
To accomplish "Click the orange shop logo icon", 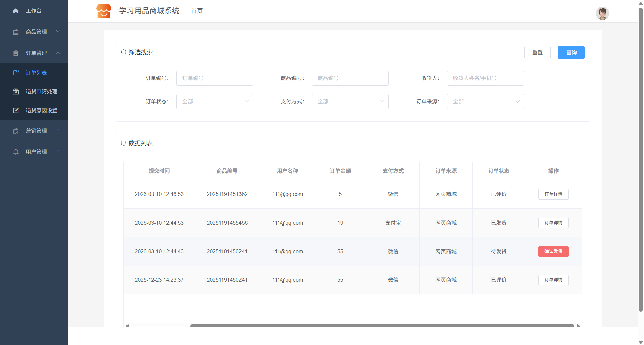I will [104, 11].
